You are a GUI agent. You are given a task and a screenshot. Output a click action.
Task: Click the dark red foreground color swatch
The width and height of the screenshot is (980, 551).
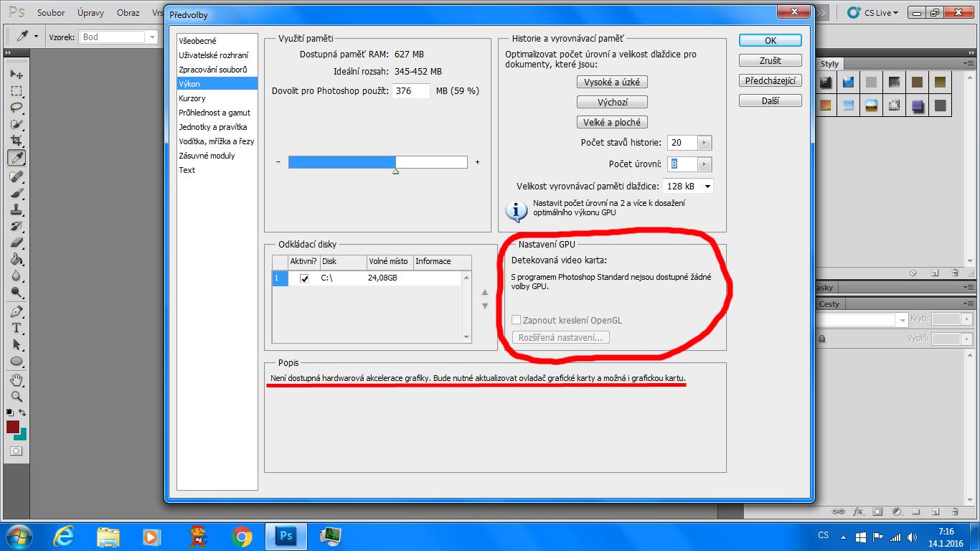12,427
